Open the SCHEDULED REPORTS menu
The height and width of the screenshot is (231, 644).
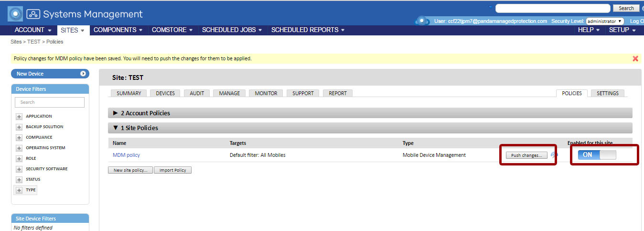tap(308, 30)
